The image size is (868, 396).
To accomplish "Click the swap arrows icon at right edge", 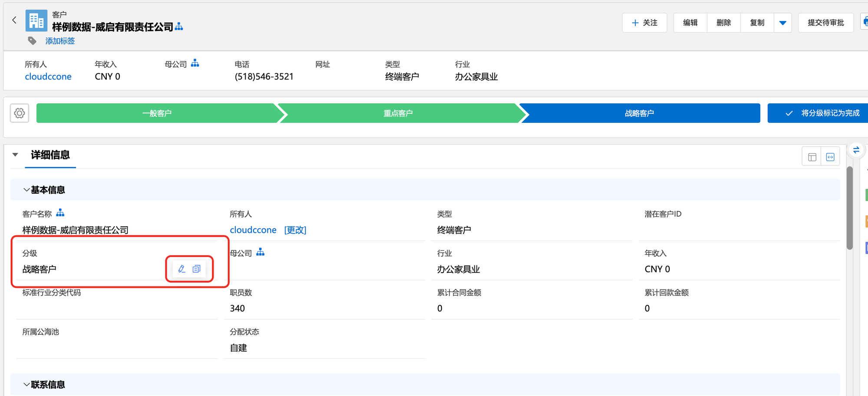I will 856,150.
